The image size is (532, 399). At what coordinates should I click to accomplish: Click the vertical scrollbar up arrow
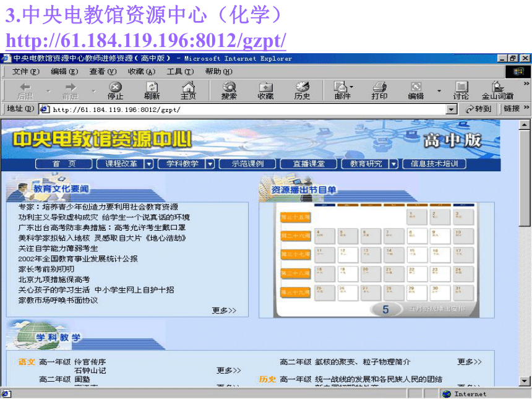[525, 125]
